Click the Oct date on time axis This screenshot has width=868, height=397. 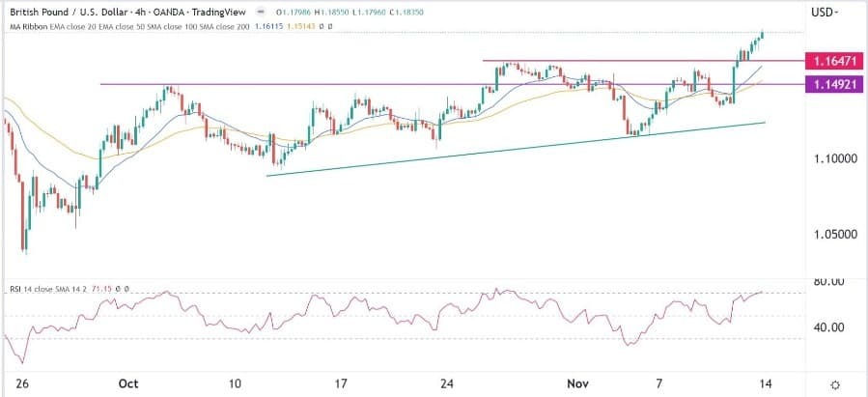(126, 384)
